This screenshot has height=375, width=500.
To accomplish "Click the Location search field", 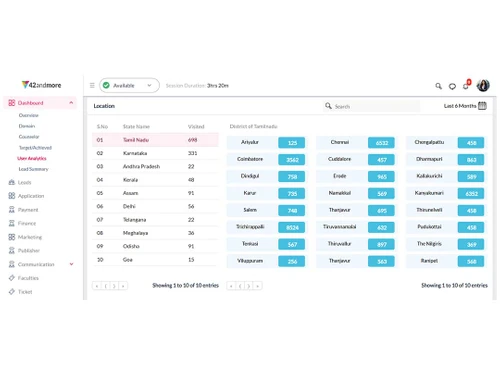I will (x=372, y=106).
